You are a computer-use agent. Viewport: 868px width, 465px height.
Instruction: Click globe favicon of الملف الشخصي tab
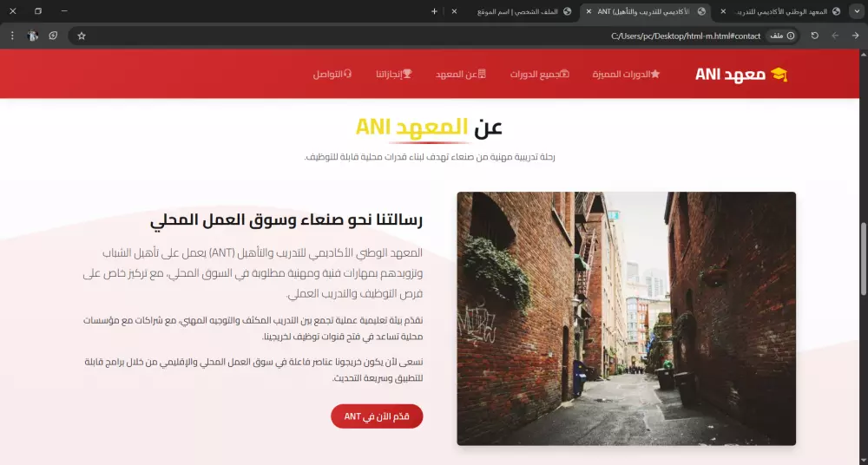[567, 11]
